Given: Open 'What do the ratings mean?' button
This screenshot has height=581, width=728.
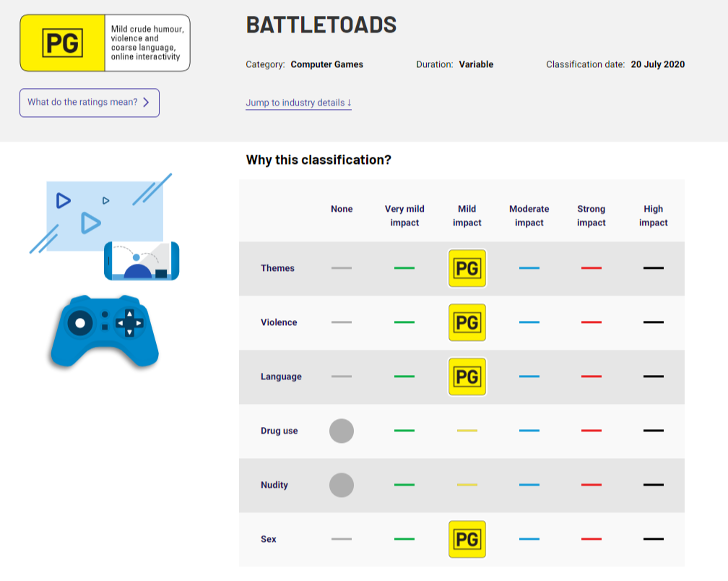Looking at the screenshot, I should tap(89, 103).
